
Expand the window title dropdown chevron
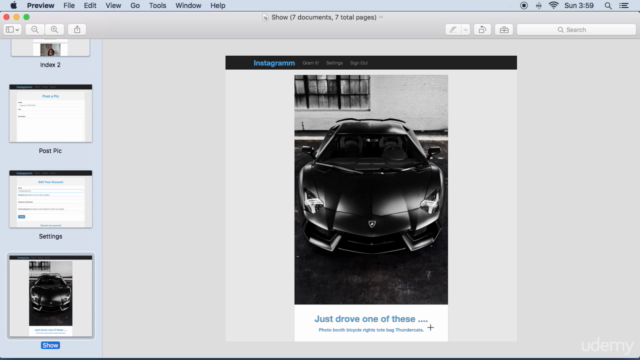click(x=381, y=17)
